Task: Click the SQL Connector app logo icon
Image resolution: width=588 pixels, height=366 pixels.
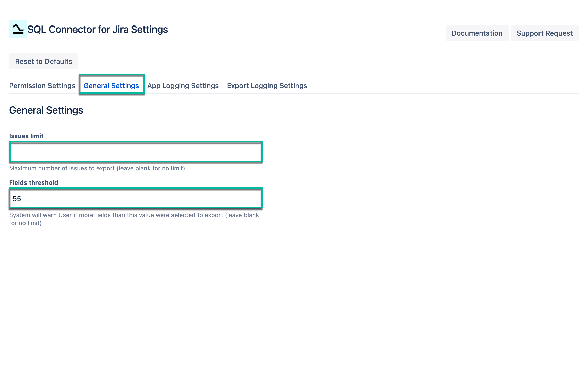Action: click(18, 30)
